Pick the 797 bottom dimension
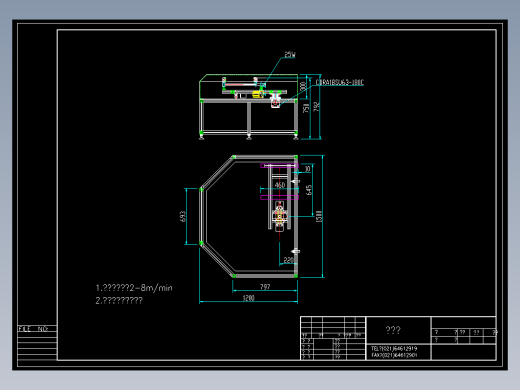520x390 pixels. [x=265, y=287]
